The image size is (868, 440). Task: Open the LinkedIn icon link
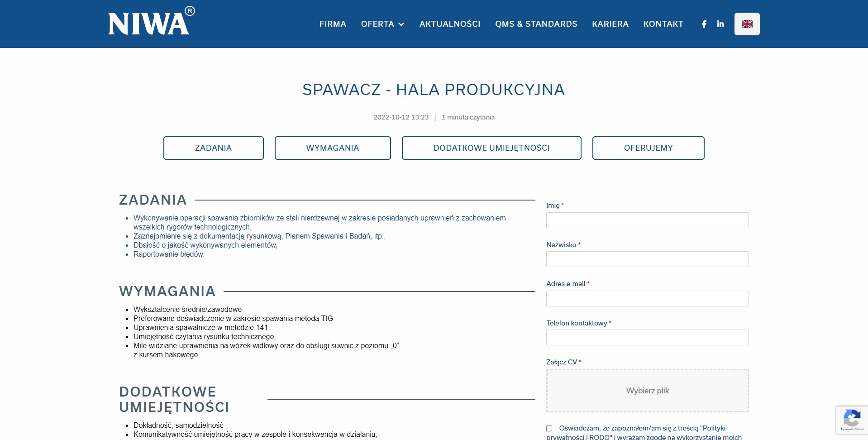(720, 24)
